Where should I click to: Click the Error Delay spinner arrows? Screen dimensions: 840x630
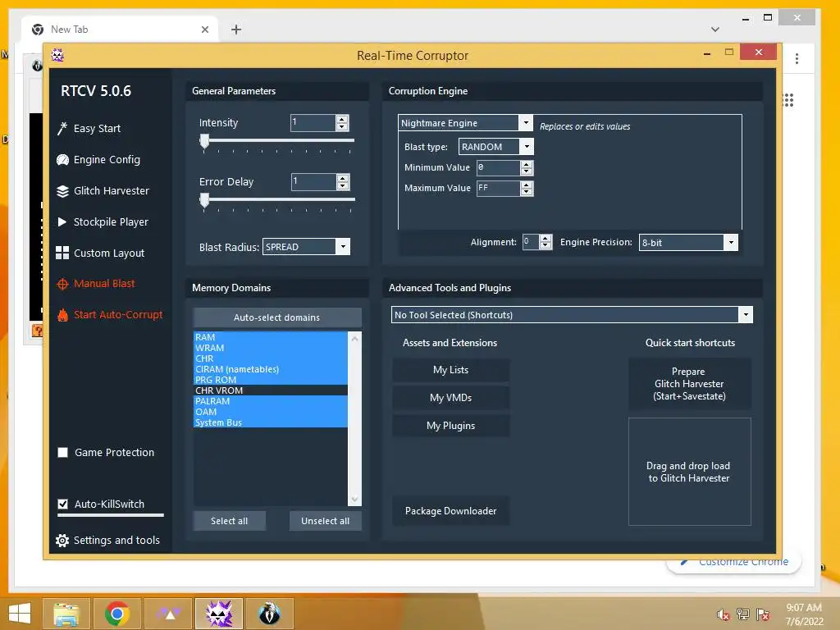coord(343,181)
